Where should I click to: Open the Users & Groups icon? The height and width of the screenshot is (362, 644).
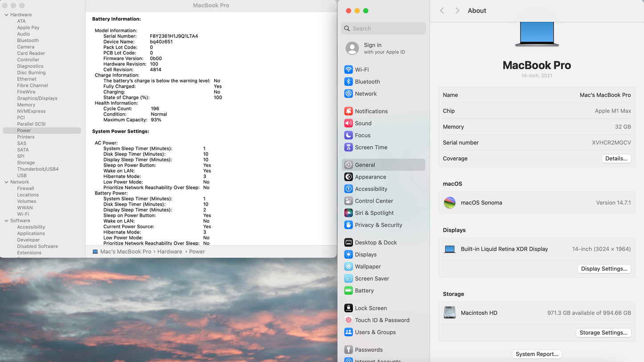(349, 332)
